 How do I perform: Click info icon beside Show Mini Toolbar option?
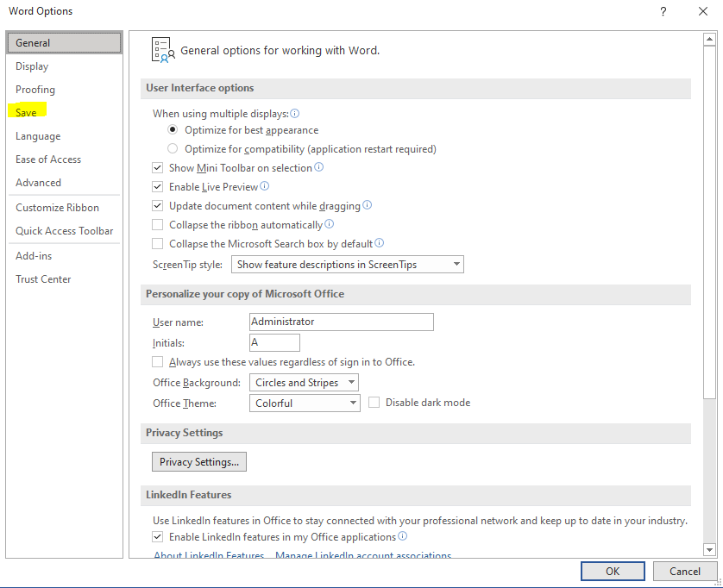[x=319, y=167]
